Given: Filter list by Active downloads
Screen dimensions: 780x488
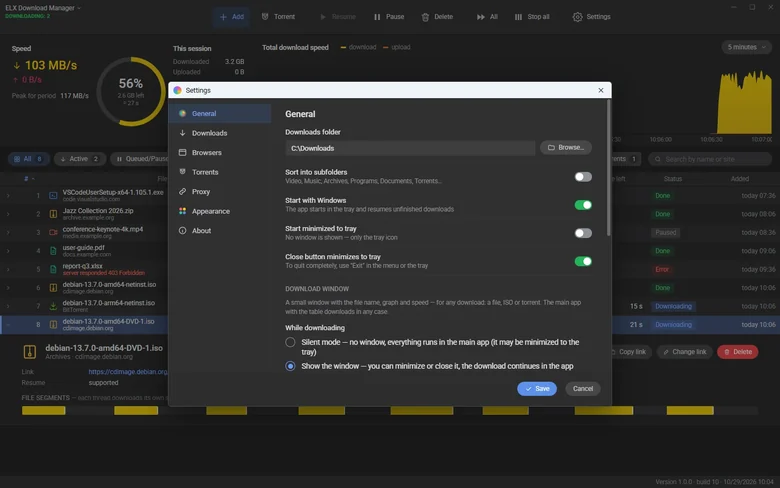Looking at the screenshot, I should click(x=80, y=159).
